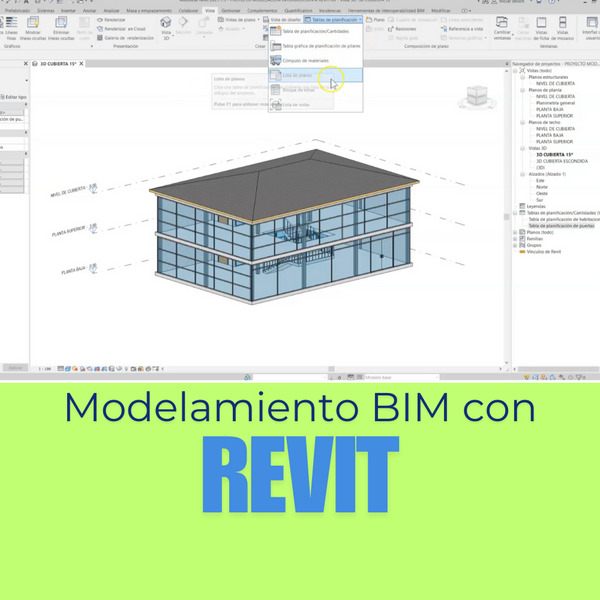Open Planimetría general floor plan
600x600 pixels.
click(555, 103)
